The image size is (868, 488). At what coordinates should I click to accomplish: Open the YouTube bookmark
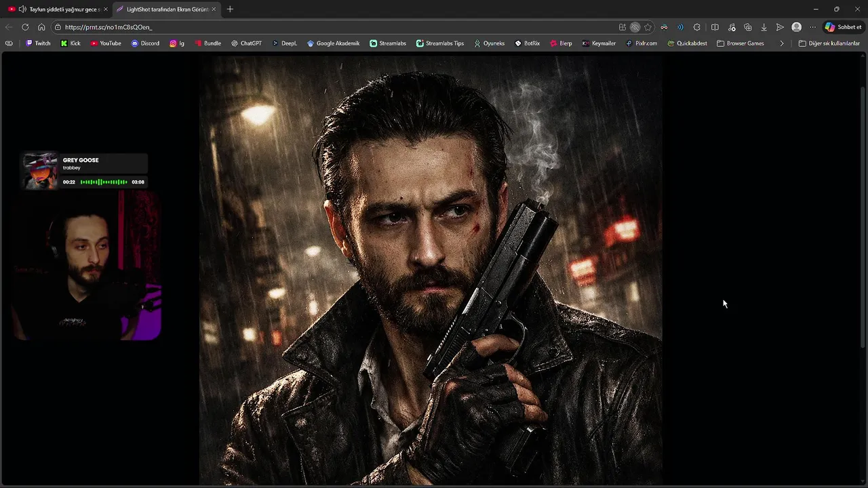tap(105, 43)
